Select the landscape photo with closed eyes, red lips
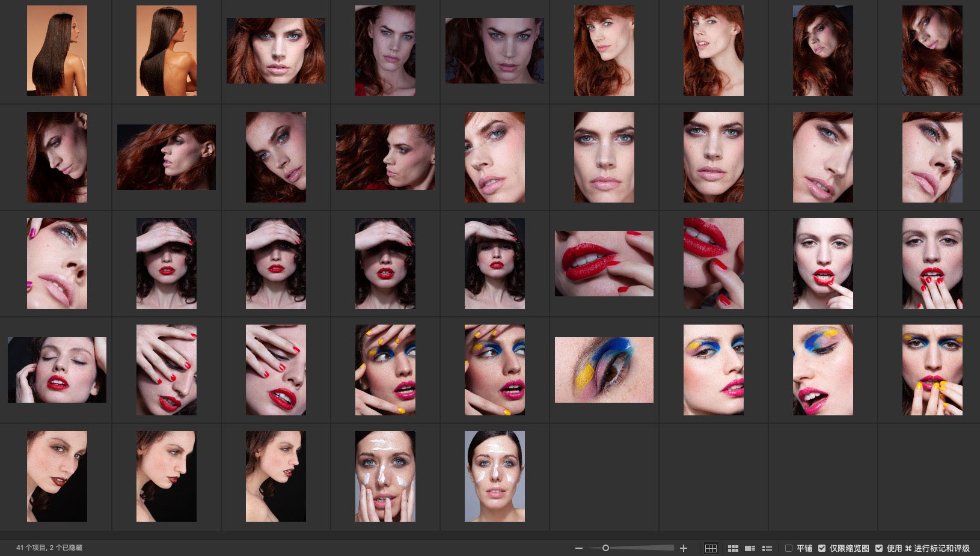 pyautogui.click(x=57, y=370)
